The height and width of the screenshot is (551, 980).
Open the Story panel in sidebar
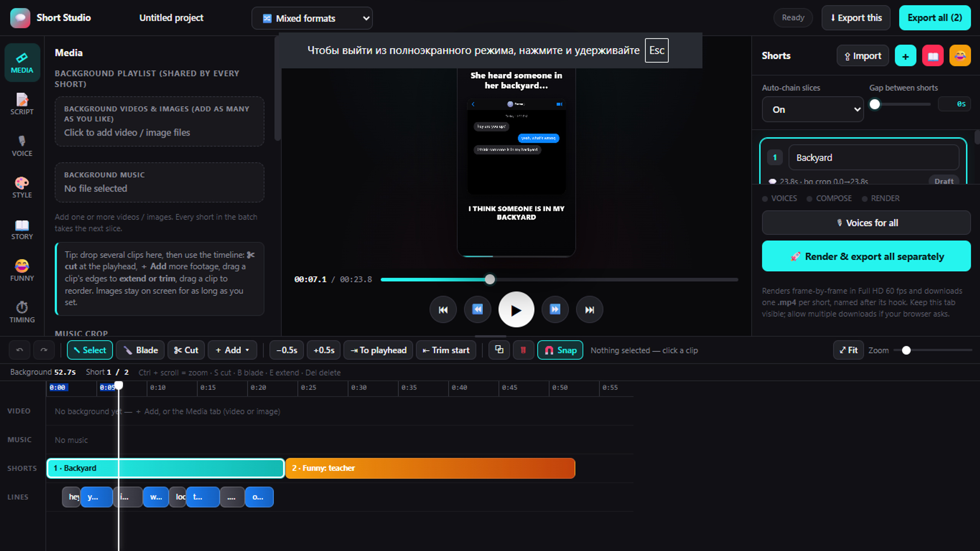pos(22,229)
